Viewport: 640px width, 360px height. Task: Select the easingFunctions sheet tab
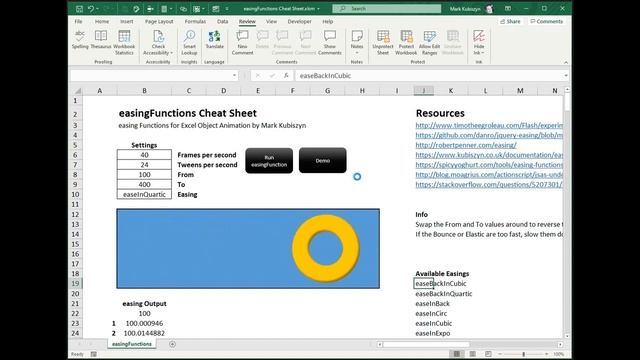coord(131,344)
